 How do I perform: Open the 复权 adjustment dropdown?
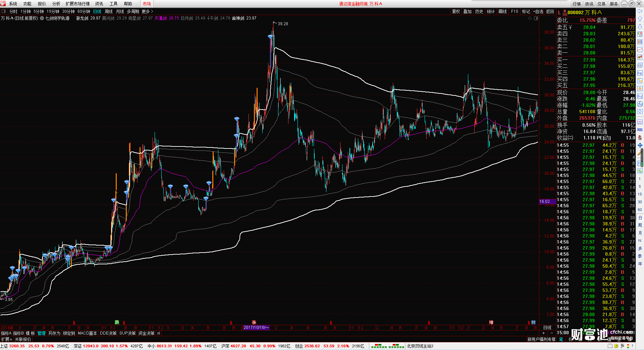click(456, 11)
